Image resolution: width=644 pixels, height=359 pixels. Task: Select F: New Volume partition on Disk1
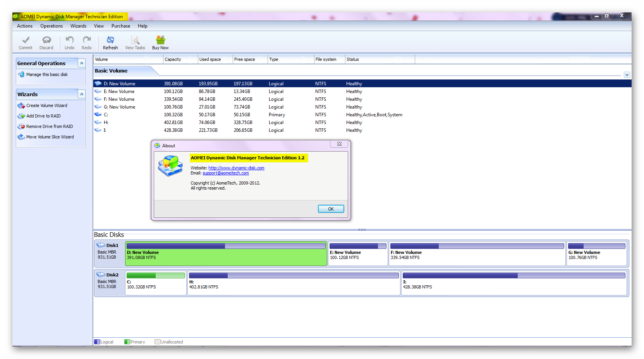click(x=477, y=254)
